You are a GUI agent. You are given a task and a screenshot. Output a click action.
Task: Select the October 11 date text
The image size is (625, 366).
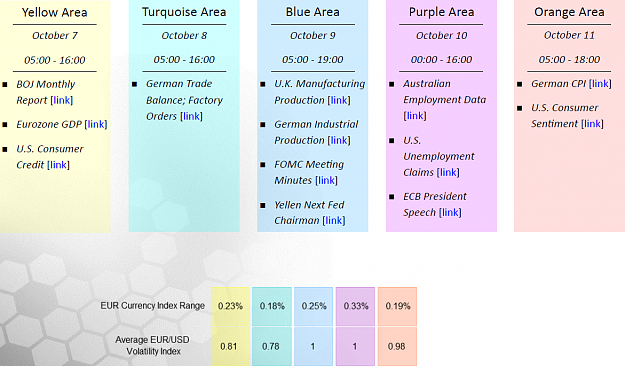point(569,35)
